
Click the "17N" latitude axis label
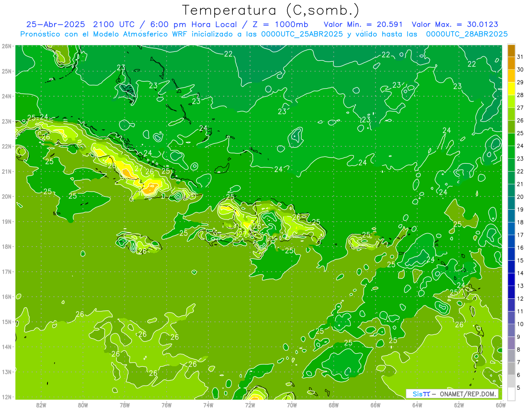[x=6, y=272]
